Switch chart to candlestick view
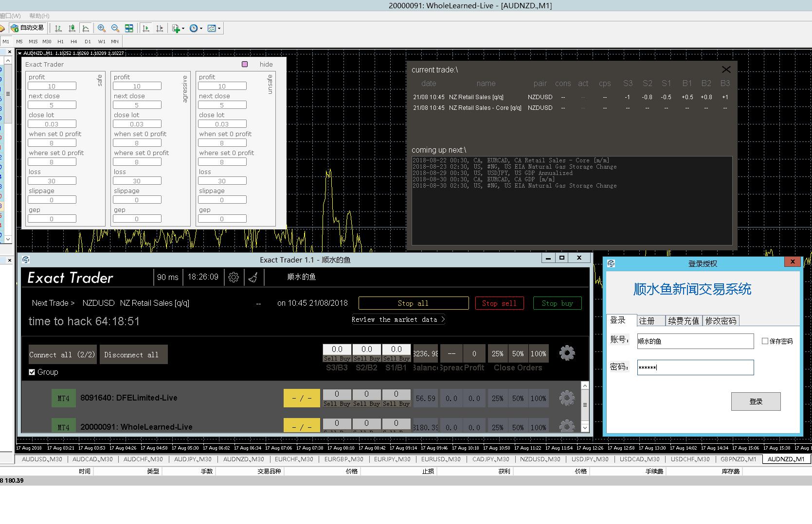This screenshot has height=524, width=812. [x=72, y=28]
